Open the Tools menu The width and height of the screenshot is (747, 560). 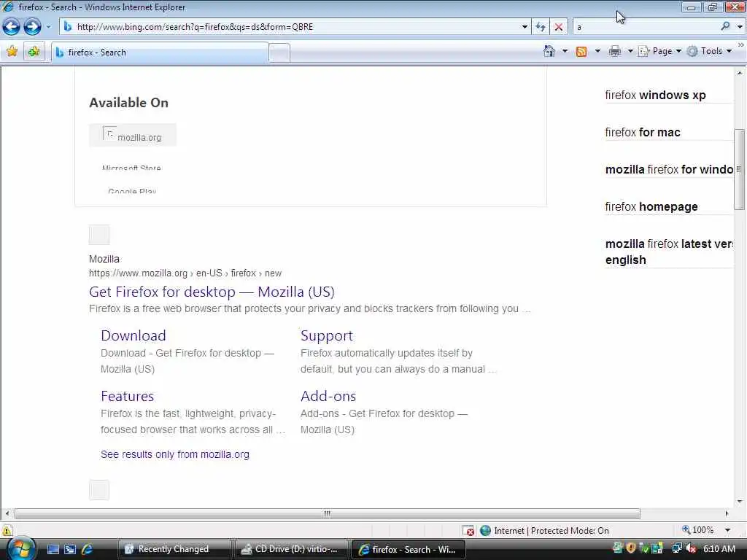[709, 51]
